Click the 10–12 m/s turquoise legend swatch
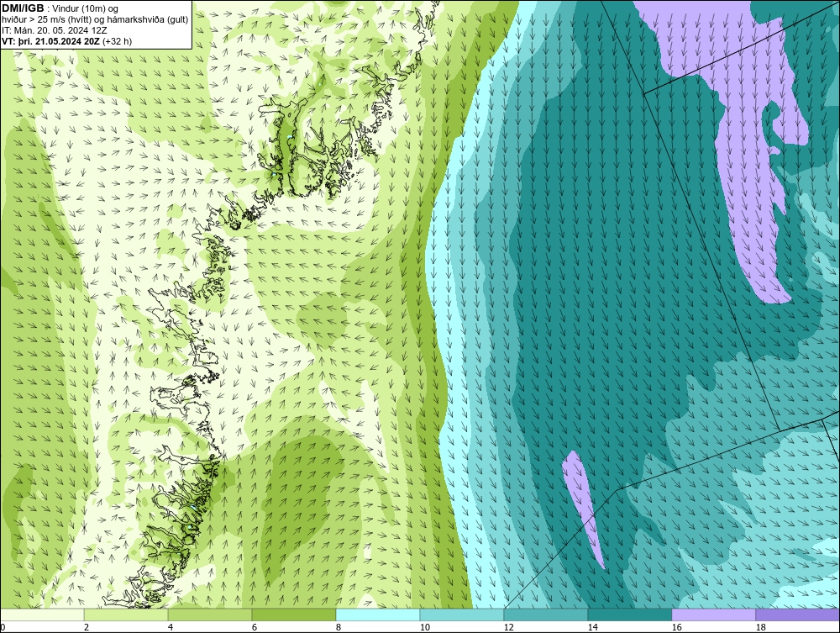Viewport: 840px width, 633px height. (x=462, y=615)
